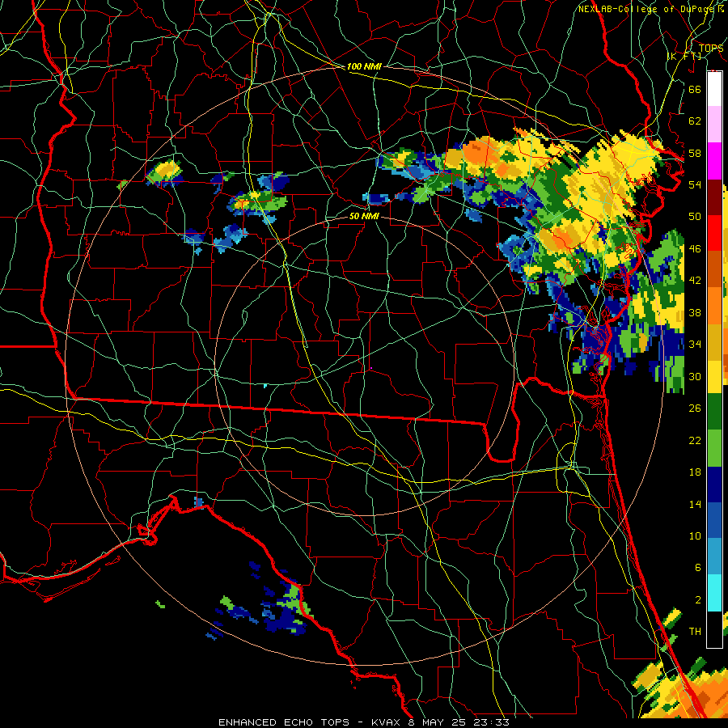Click the 'KVAX' station identifier

pos(387,722)
